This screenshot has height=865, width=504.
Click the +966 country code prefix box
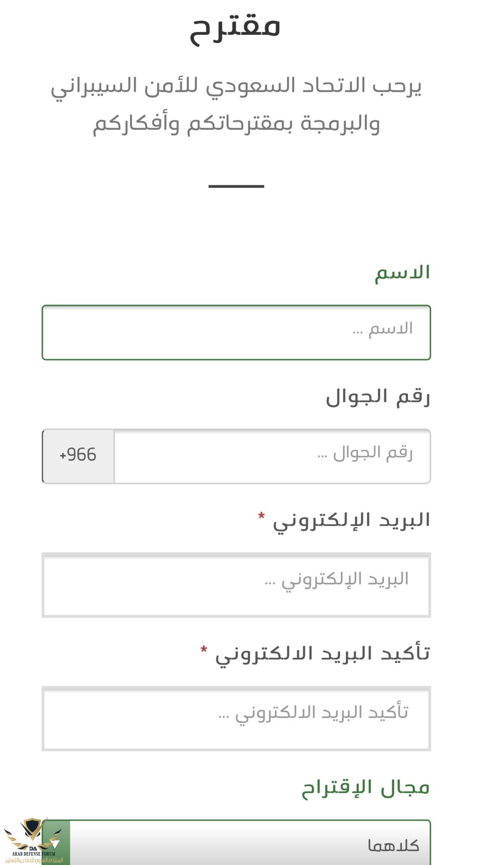pos(78,456)
